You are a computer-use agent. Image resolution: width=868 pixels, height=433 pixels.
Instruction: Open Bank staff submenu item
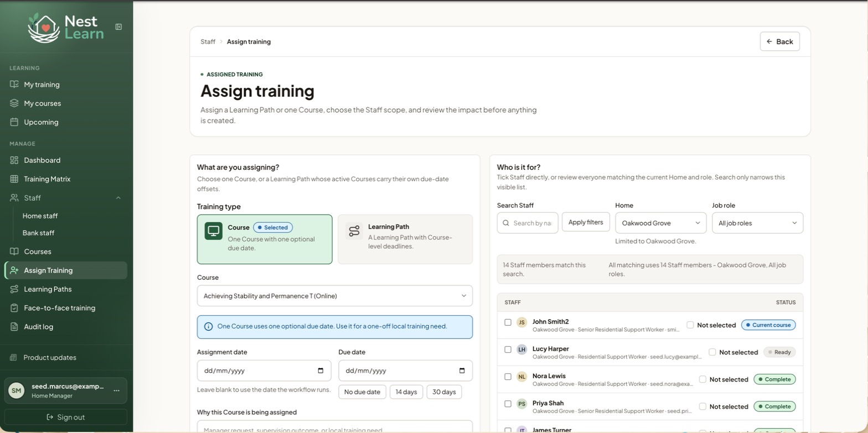(x=38, y=233)
